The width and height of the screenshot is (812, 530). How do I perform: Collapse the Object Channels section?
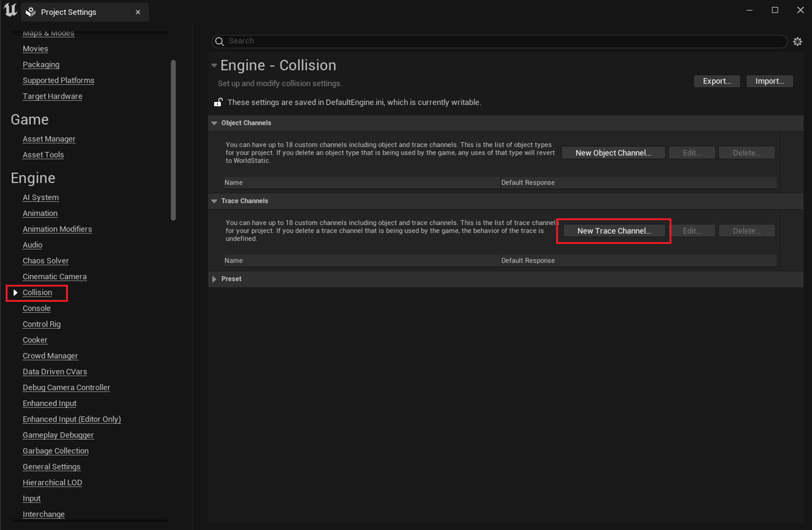point(214,123)
